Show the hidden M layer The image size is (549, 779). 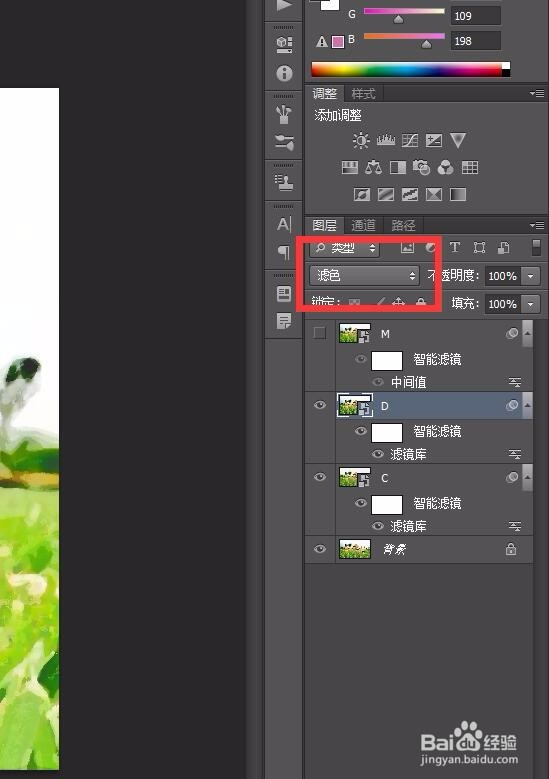tap(319, 333)
